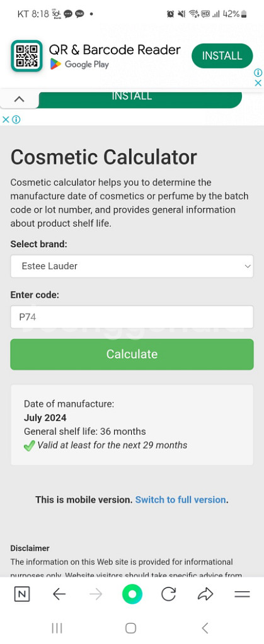This screenshot has width=264, height=644.
Task: Close the second ad banner with the X
Action: point(6,119)
